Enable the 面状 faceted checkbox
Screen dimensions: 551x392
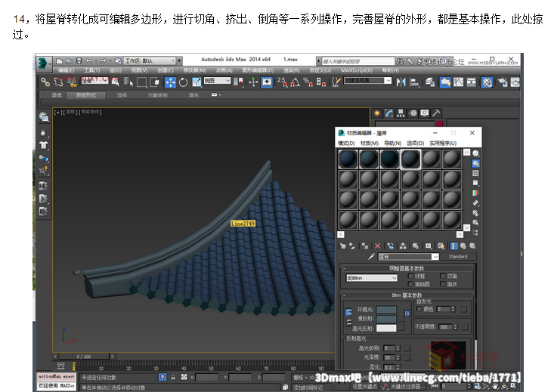tap(442, 284)
